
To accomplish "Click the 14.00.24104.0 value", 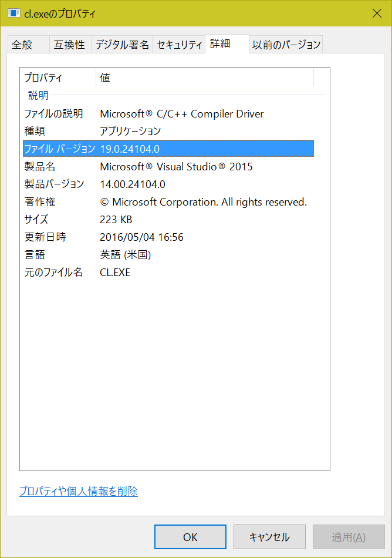I will (133, 184).
